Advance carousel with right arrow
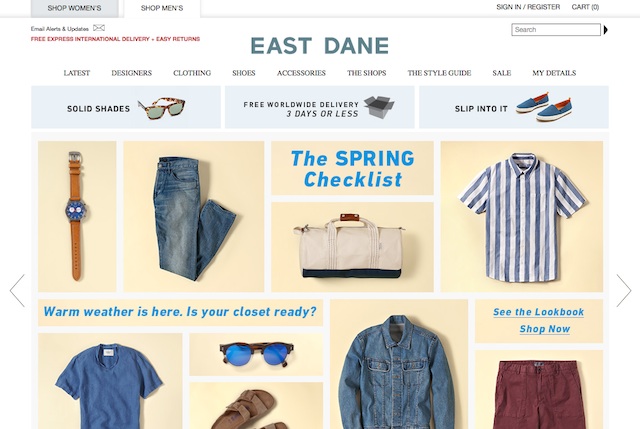 click(x=624, y=290)
